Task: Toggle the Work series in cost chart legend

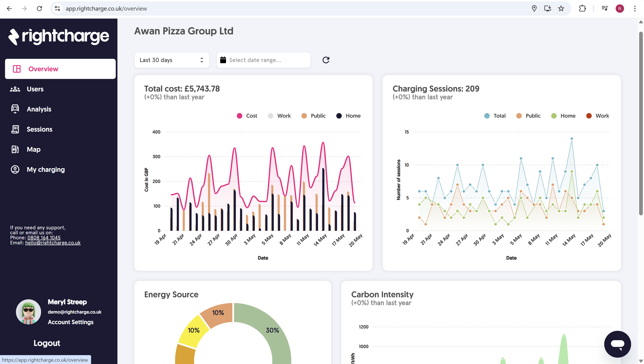Action: (279, 116)
